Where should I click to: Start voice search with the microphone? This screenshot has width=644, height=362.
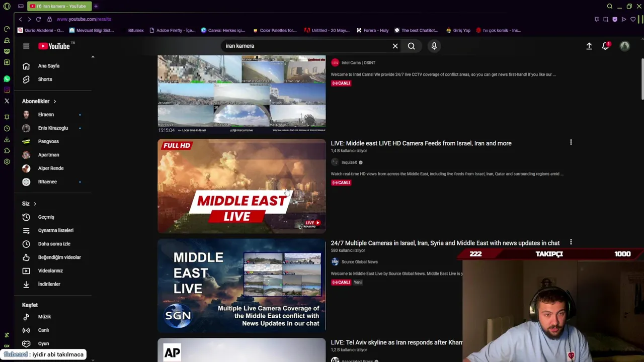[434, 46]
